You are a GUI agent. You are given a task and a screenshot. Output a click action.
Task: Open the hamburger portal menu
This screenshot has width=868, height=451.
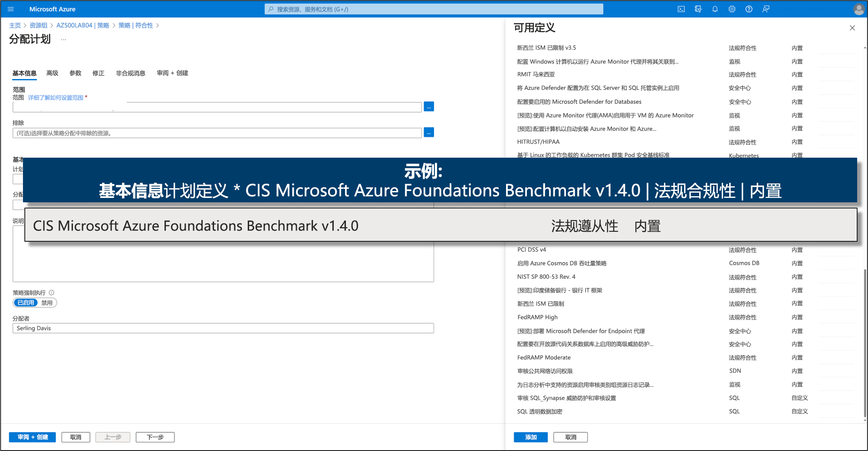tap(11, 9)
